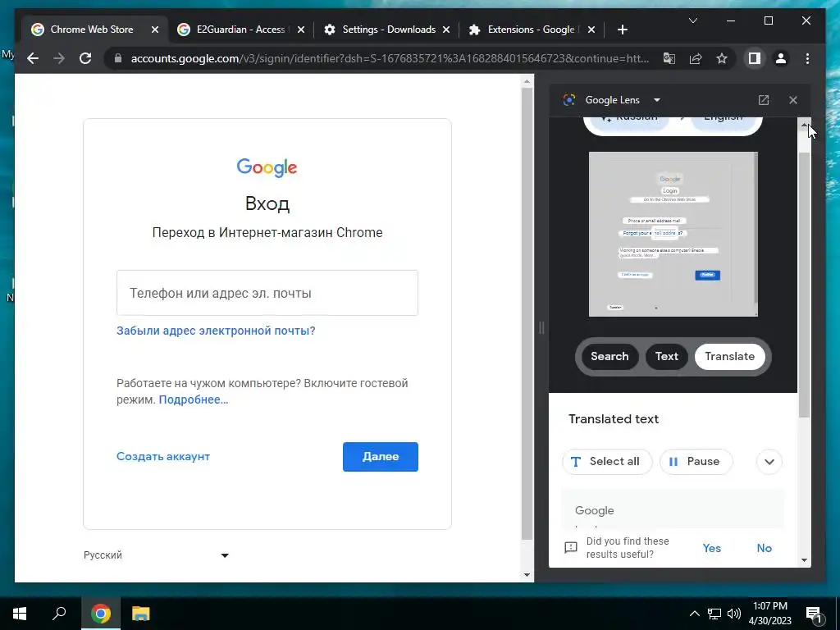Open tab search chevron in title bar
The width and height of the screenshot is (840, 630).
click(x=692, y=21)
